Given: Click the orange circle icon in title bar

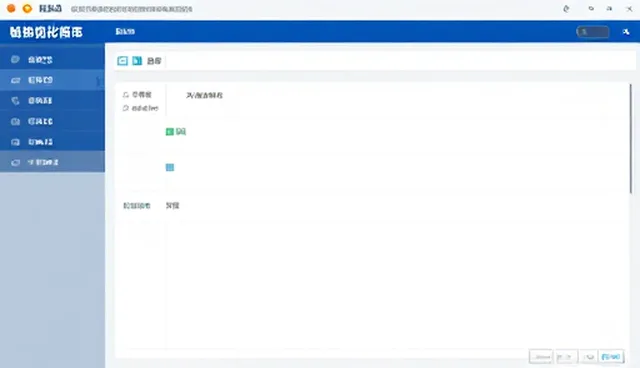Looking at the screenshot, I should coord(11,8).
